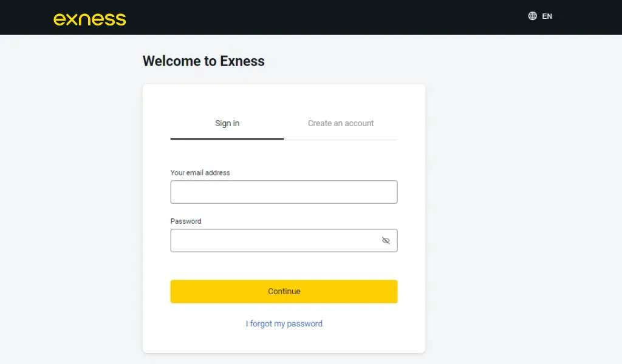622x364 pixels.
Task: Click the Your email address label
Action: (x=200, y=172)
